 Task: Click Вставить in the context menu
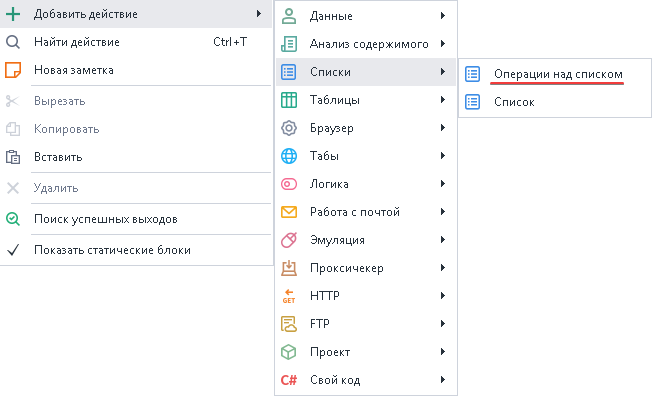58,157
